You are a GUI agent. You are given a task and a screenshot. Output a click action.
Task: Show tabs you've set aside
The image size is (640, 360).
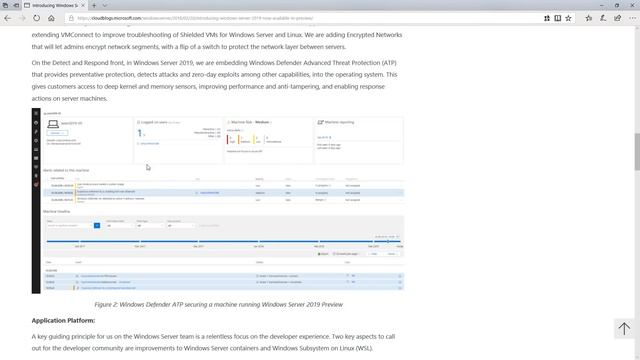(x=5, y=5)
